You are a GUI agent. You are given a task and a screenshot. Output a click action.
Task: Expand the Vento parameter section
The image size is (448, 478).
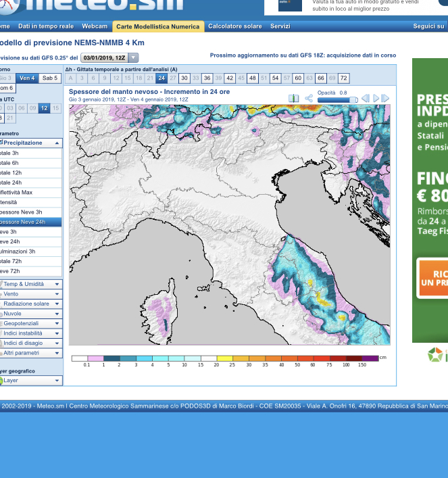[57, 294]
